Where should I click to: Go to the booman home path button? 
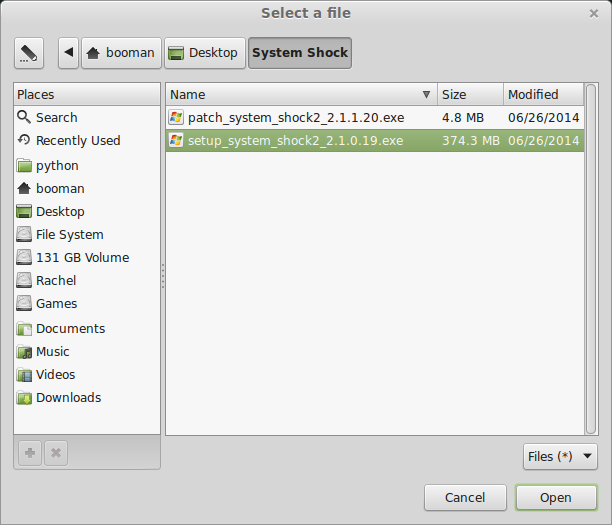tap(121, 53)
